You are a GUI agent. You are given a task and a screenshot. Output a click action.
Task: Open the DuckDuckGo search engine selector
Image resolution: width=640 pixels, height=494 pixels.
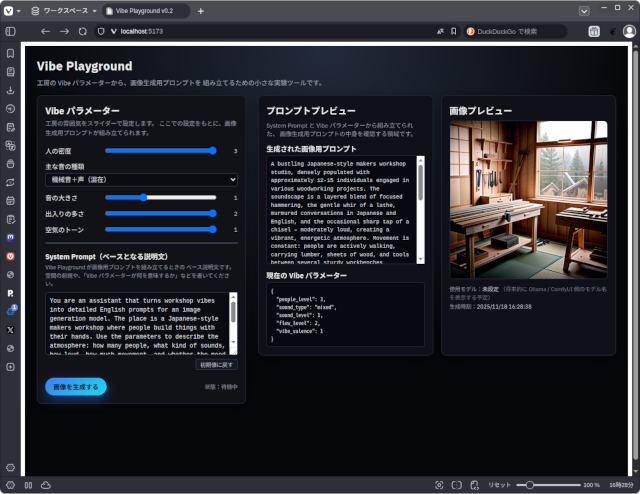(x=471, y=32)
